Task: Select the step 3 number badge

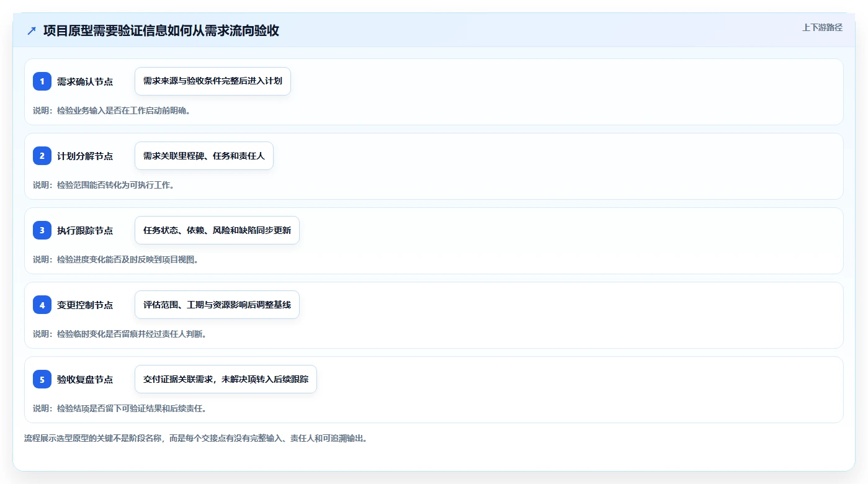Action: coord(42,230)
